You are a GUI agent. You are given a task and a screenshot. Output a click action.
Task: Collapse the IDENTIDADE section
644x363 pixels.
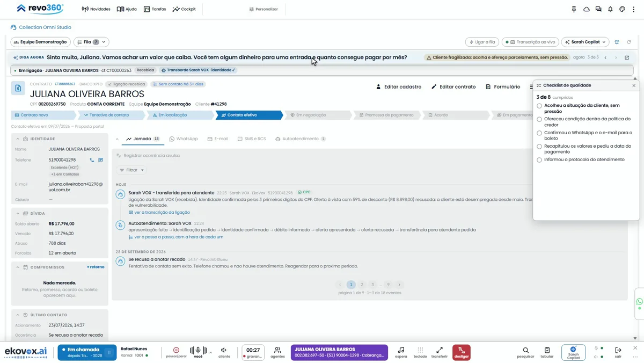click(17, 139)
